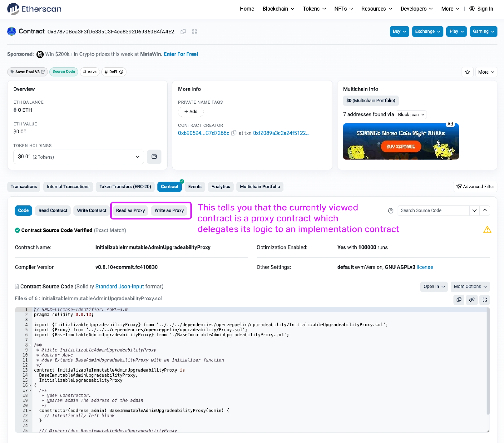504x443 pixels.
Task: Open the Read as Proxy tab
Action: [130, 210]
